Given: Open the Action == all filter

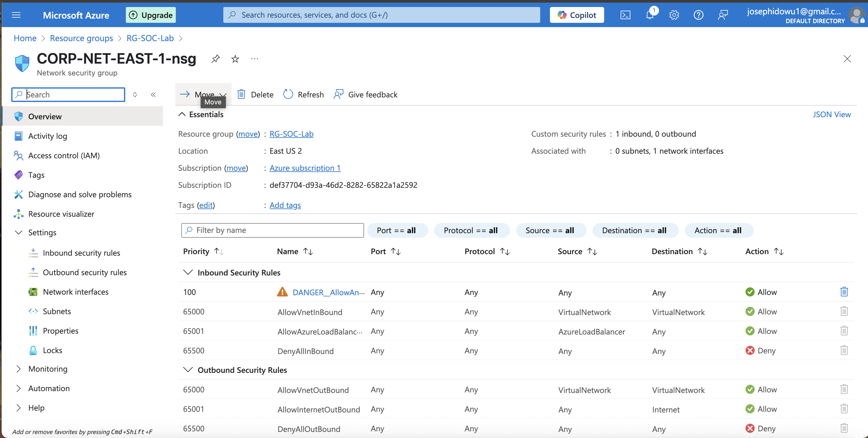Looking at the screenshot, I should [718, 230].
